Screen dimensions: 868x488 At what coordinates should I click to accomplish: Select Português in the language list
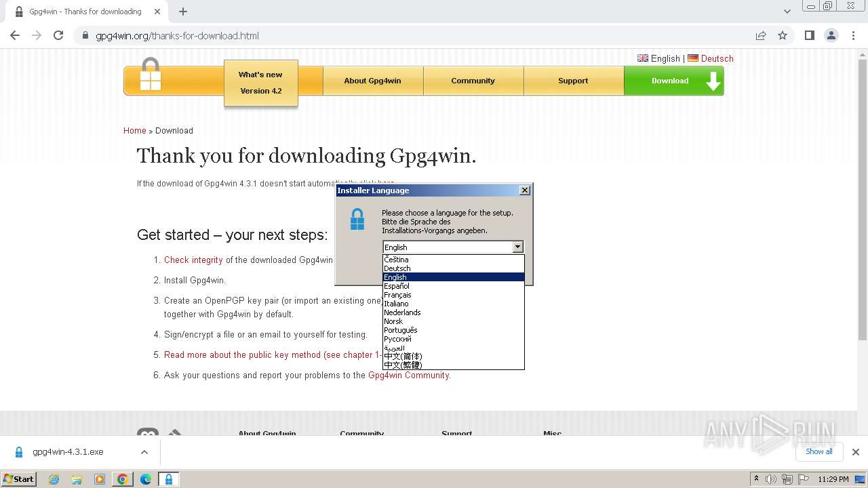click(x=454, y=330)
